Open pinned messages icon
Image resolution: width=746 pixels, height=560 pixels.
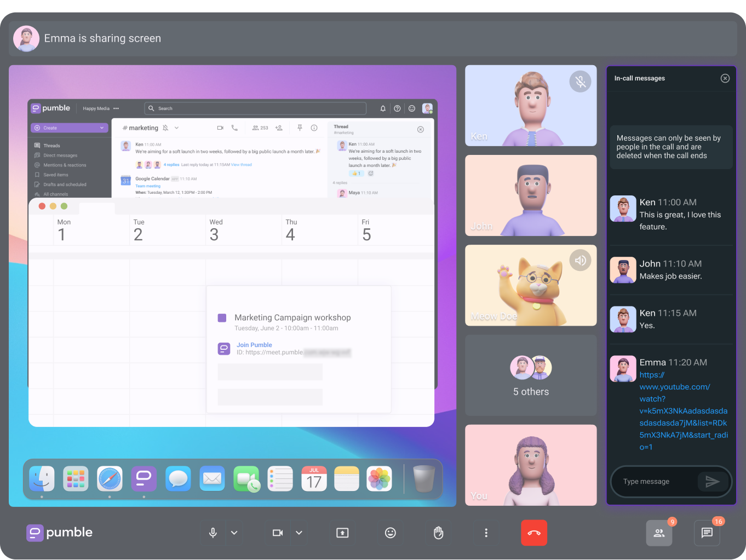(300, 128)
